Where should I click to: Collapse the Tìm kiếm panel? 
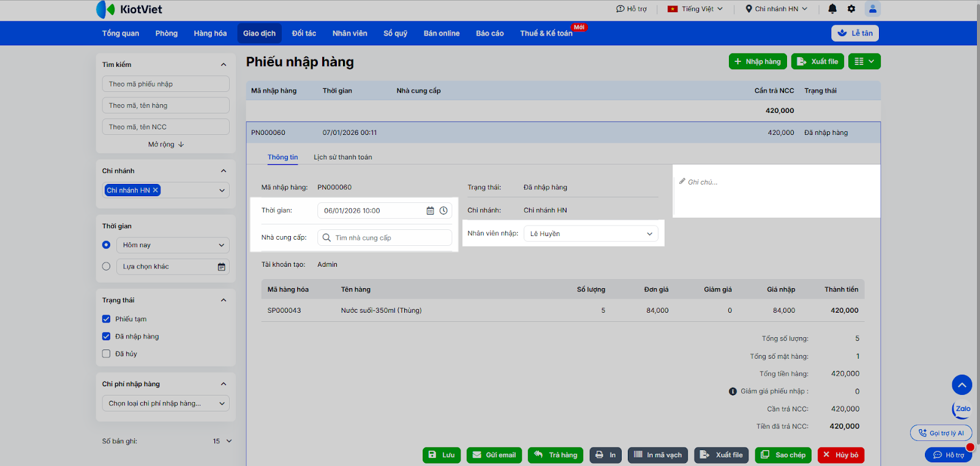[224, 64]
